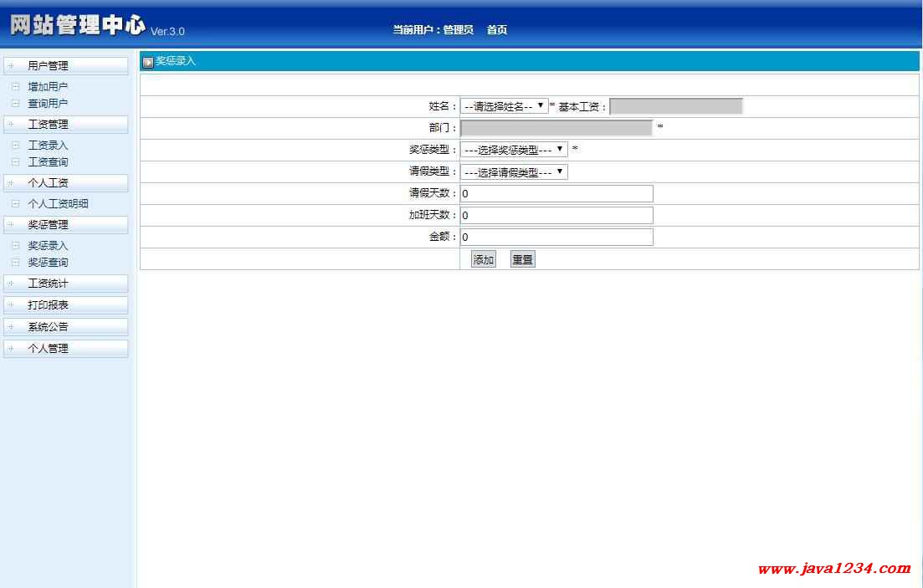The width and height of the screenshot is (923, 588).
Task: Open the 奖惩类型 dropdown
Action: [513, 150]
